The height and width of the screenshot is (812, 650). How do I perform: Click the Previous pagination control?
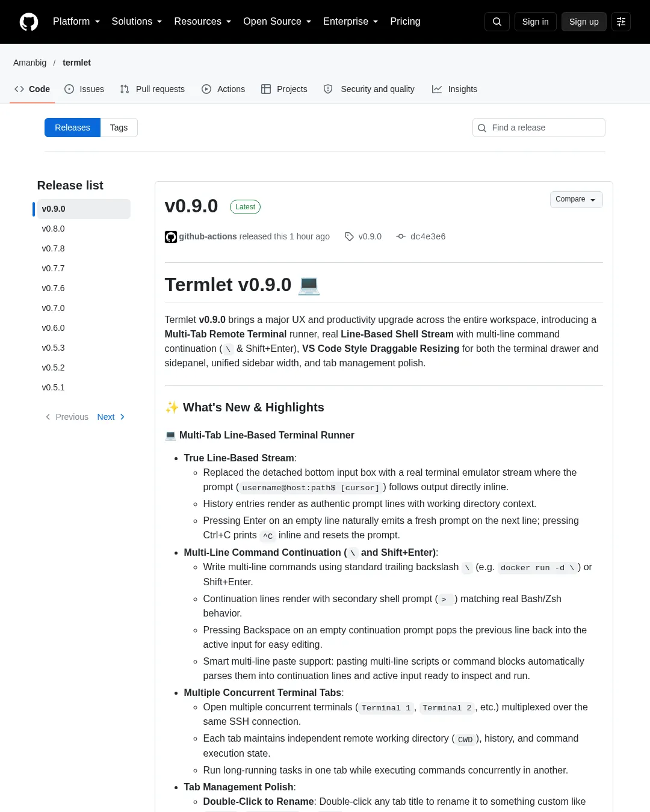coord(66,417)
